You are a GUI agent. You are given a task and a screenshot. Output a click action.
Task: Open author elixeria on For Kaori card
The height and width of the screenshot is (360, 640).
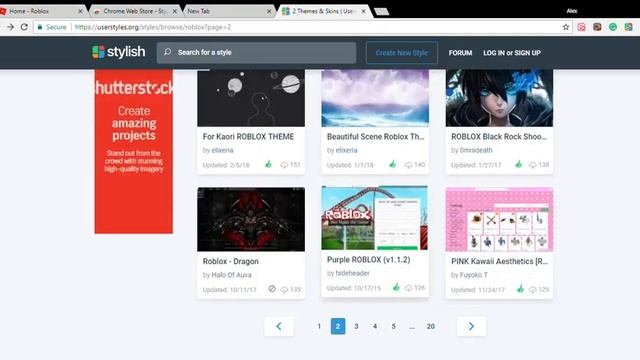[x=222, y=150]
